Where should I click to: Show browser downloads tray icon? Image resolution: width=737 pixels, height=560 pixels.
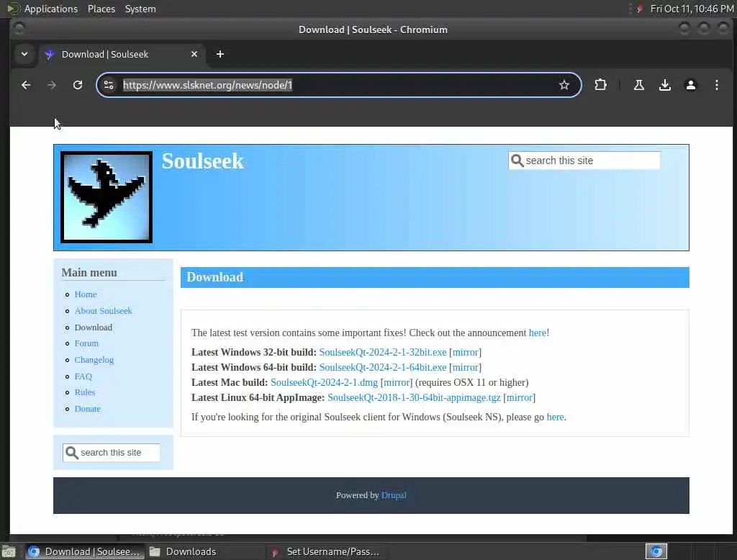664,85
